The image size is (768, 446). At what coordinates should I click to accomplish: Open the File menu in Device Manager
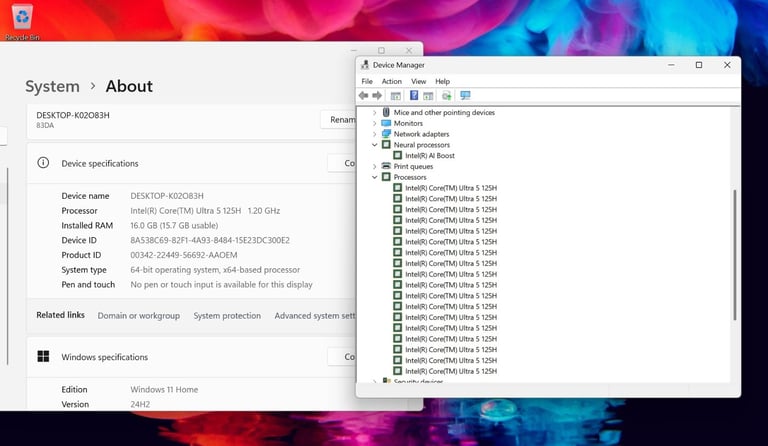tap(367, 81)
